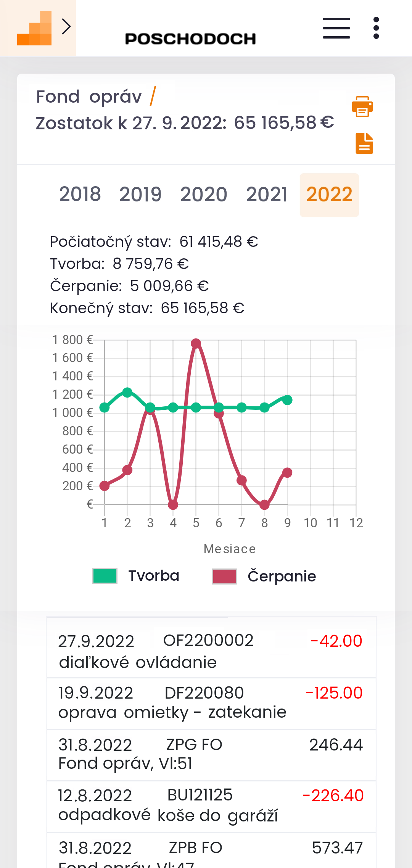412x868 pixels.
Task: Open the three-dot options menu
Action: point(376,28)
